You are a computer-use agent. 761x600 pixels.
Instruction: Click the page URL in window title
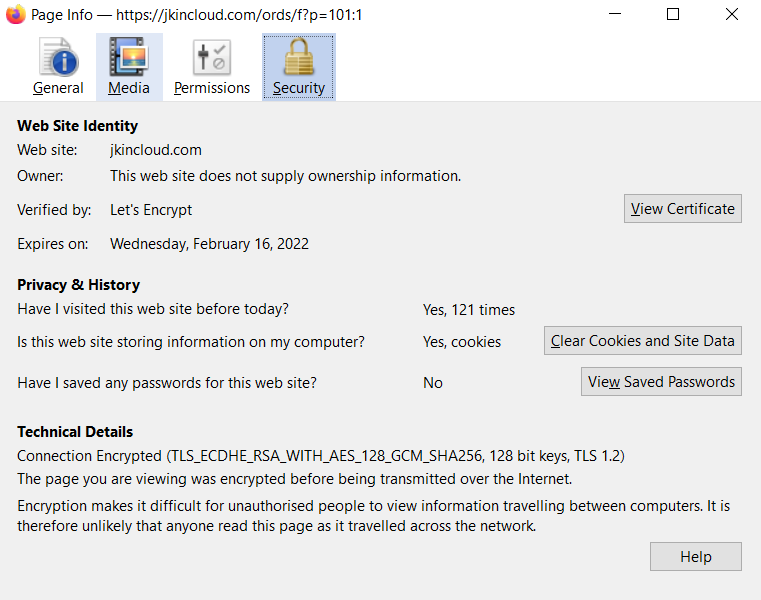tap(239, 15)
